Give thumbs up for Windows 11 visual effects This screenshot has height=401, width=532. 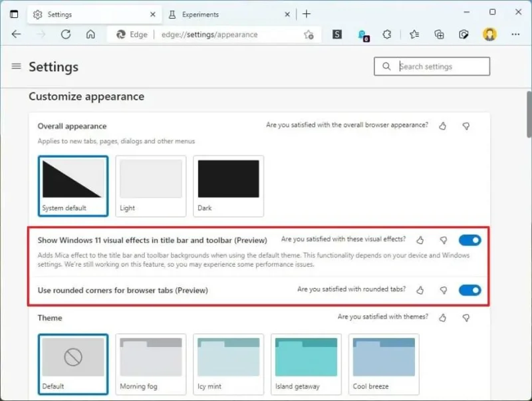pos(420,240)
